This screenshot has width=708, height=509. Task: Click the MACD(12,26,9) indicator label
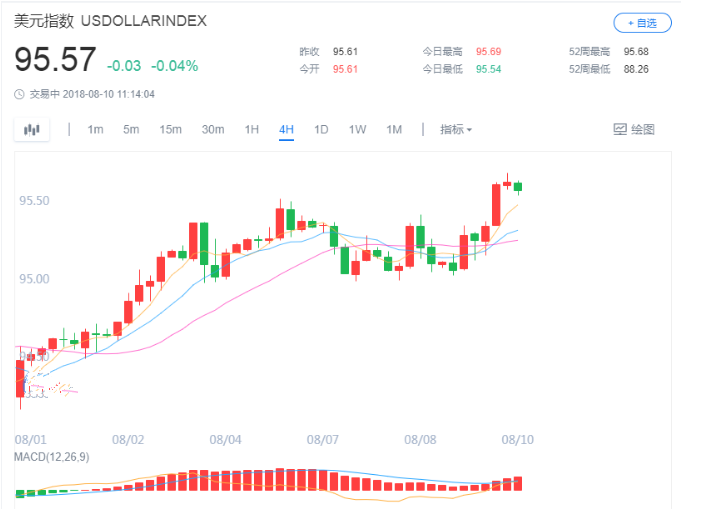(x=51, y=457)
